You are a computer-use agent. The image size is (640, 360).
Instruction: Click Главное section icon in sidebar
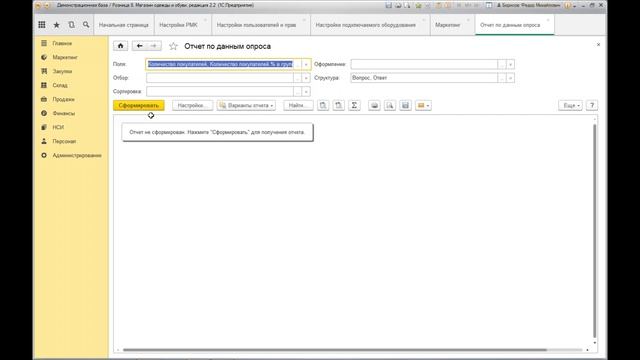click(x=44, y=43)
